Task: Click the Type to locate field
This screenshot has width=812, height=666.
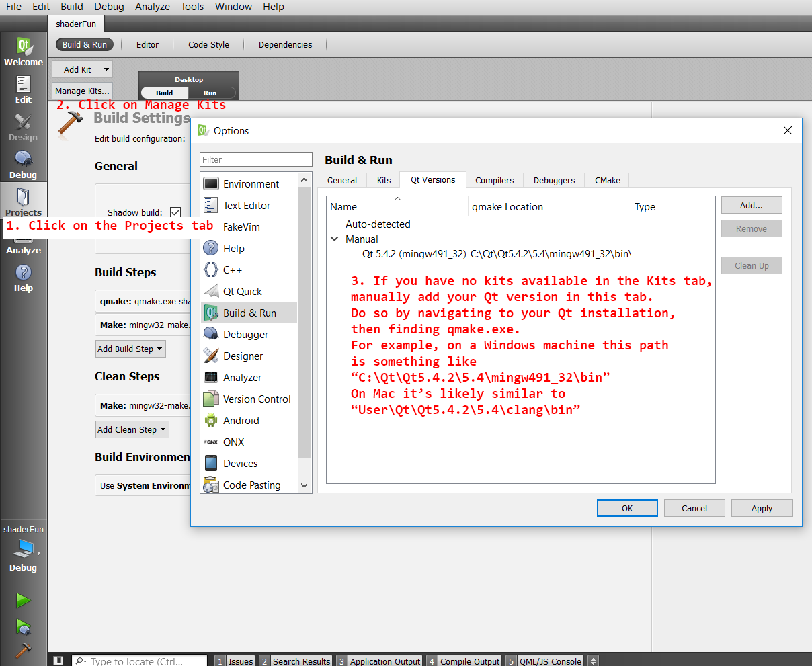Action: pos(139,661)
